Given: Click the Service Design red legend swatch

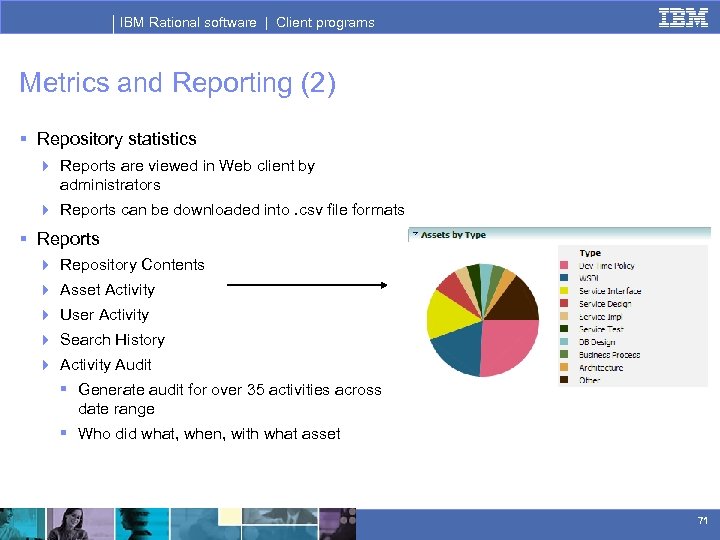Looking at the screenshot, I should click(x=564, y=304).
